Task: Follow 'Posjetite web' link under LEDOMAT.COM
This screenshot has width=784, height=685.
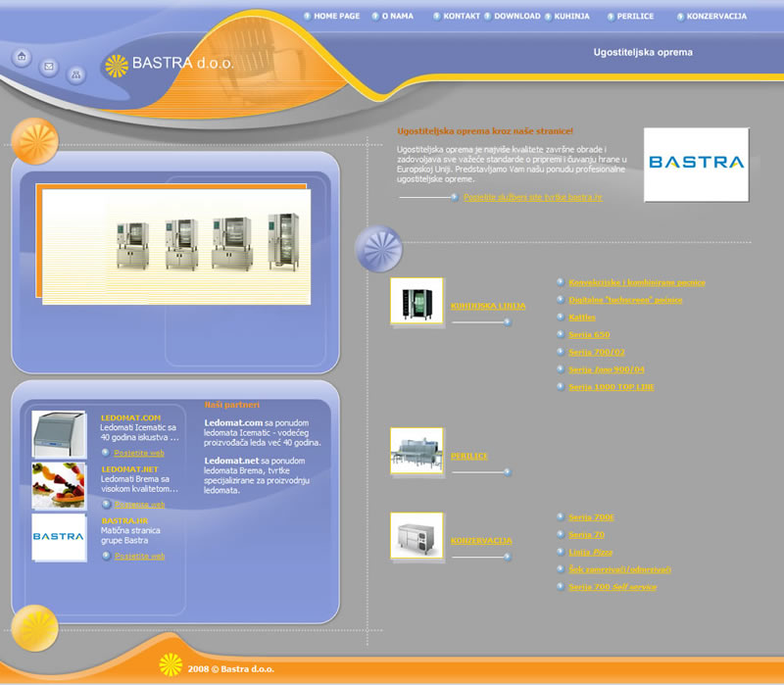Action: pyautogui.click(x=139, y=454)
